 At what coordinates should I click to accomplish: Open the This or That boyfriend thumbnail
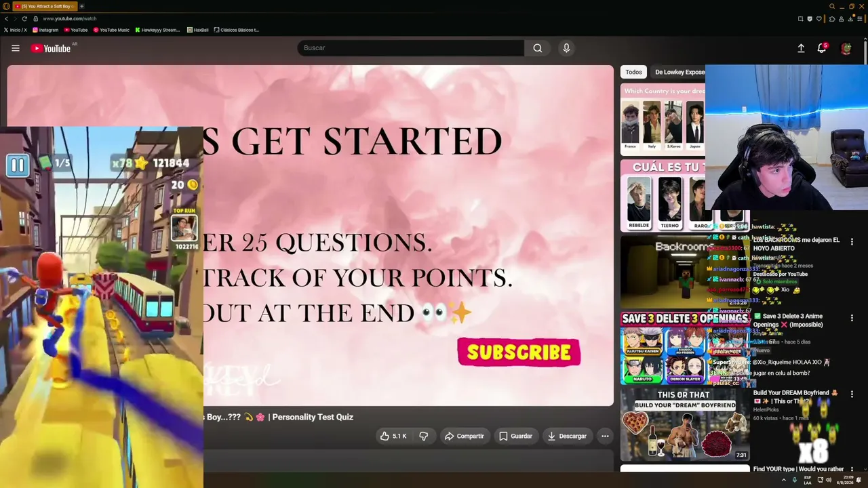(685, 424)
